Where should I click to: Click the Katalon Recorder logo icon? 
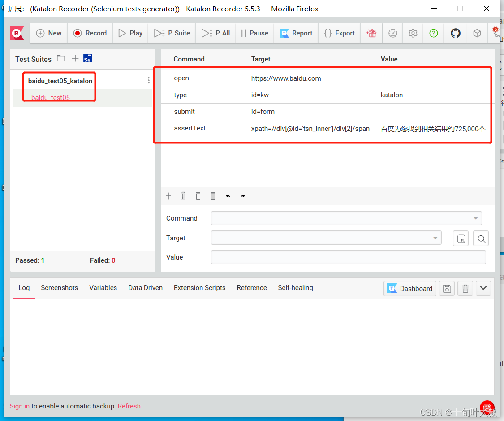coord(17,33)
